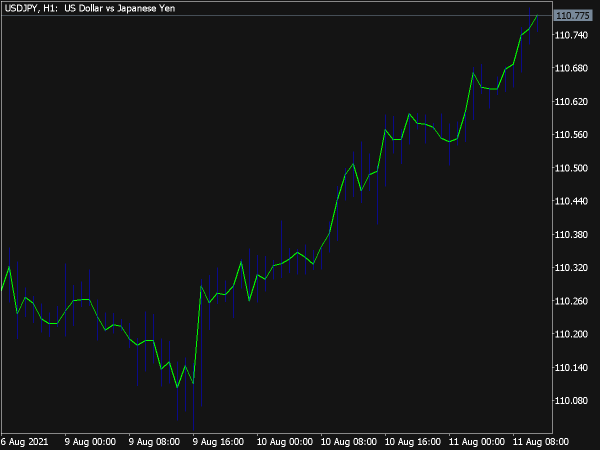Click the 110.680 price axis label

click(x=571, y=68)
